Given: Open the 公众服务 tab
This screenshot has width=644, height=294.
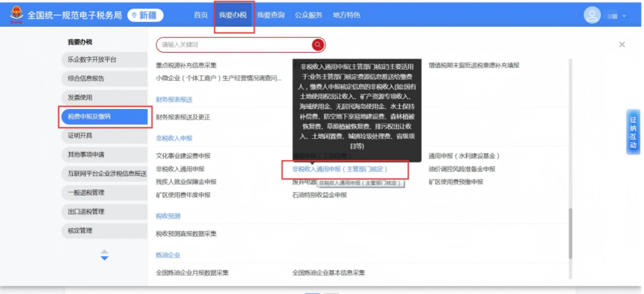Looking at the screenshot, I should point(308,15).
